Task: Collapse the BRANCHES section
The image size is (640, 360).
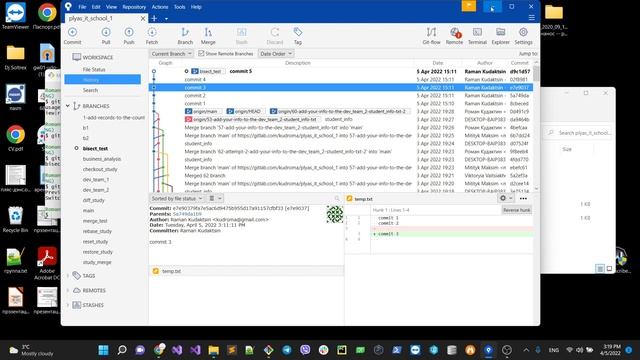Action: click(x=68, y=106)
